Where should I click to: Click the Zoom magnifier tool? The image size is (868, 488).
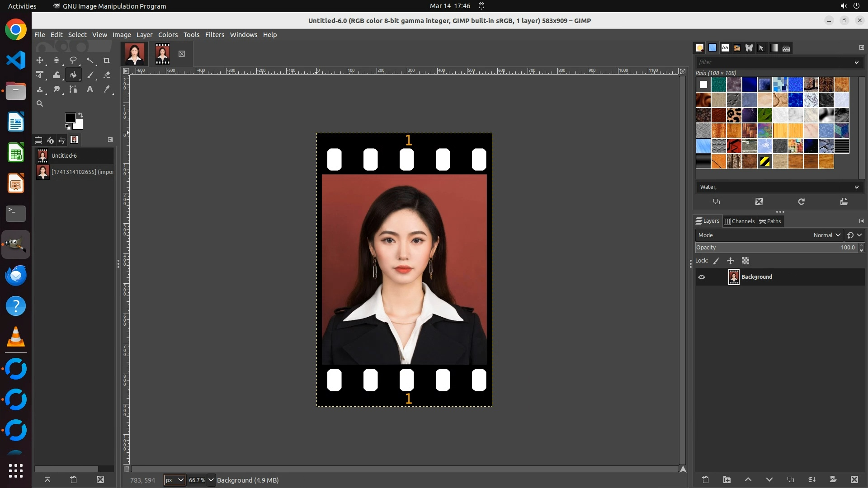pyautogui.click(x=40, y=104)
